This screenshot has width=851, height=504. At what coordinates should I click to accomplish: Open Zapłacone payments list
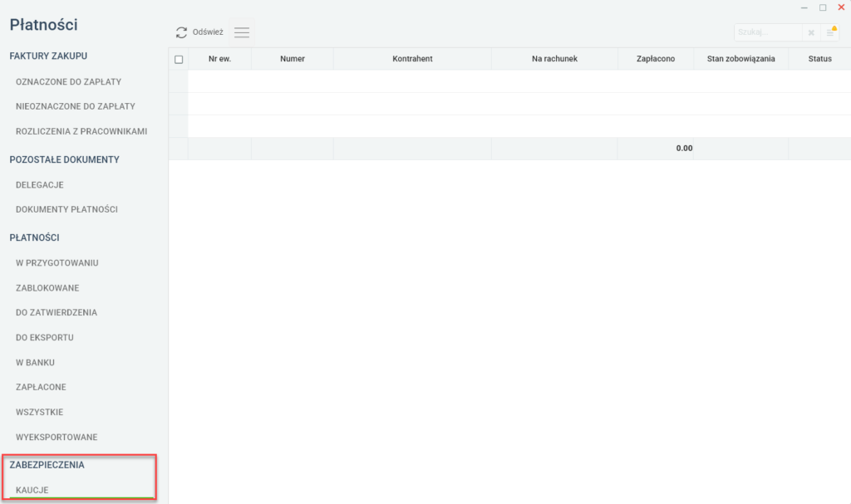pos(41,388)
